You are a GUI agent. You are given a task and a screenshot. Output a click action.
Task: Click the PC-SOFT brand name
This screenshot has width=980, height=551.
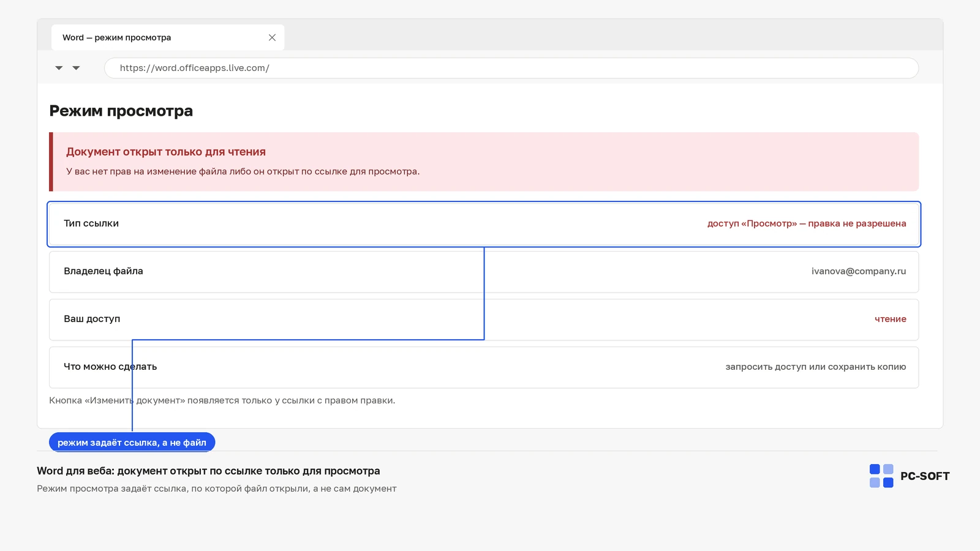pyautogui.click(x=925, y=476)
